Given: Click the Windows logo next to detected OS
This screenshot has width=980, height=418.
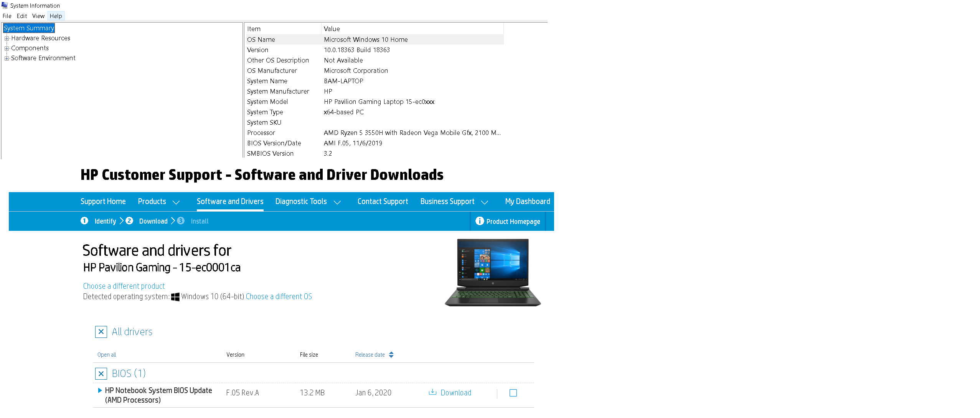Looking at the screenshot, I should (175, 297).
